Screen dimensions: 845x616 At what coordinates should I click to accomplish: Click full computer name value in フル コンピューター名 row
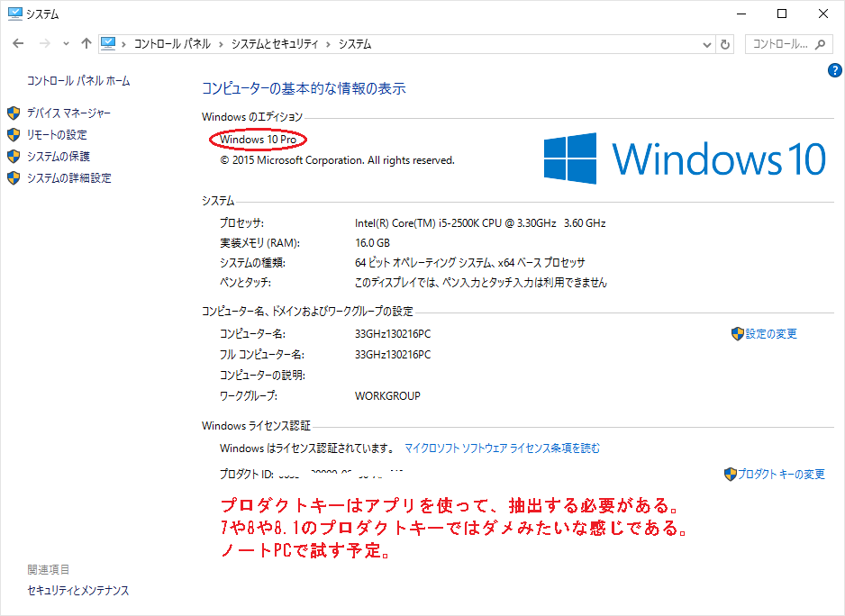pyautogui.click(x=393, y=355)
